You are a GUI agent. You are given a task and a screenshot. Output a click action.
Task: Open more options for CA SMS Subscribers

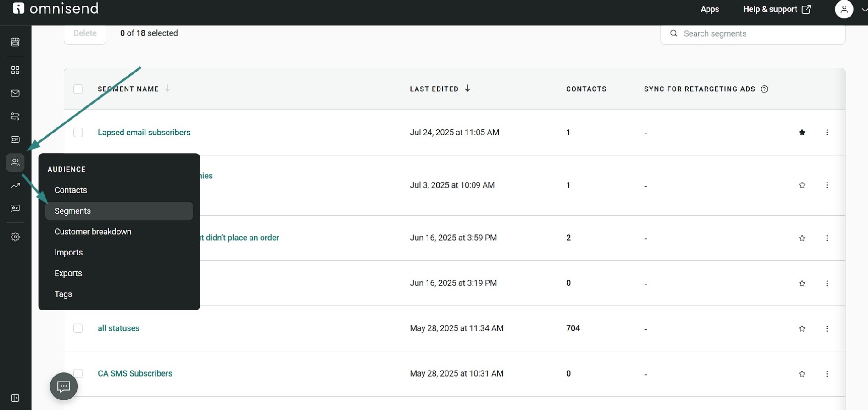[827, 374]
